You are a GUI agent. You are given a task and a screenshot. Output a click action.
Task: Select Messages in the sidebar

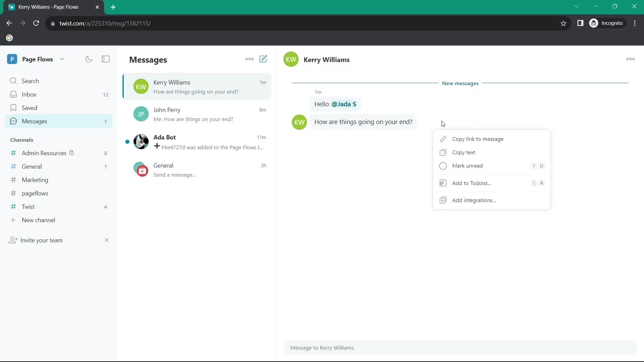tap(59, 121)
